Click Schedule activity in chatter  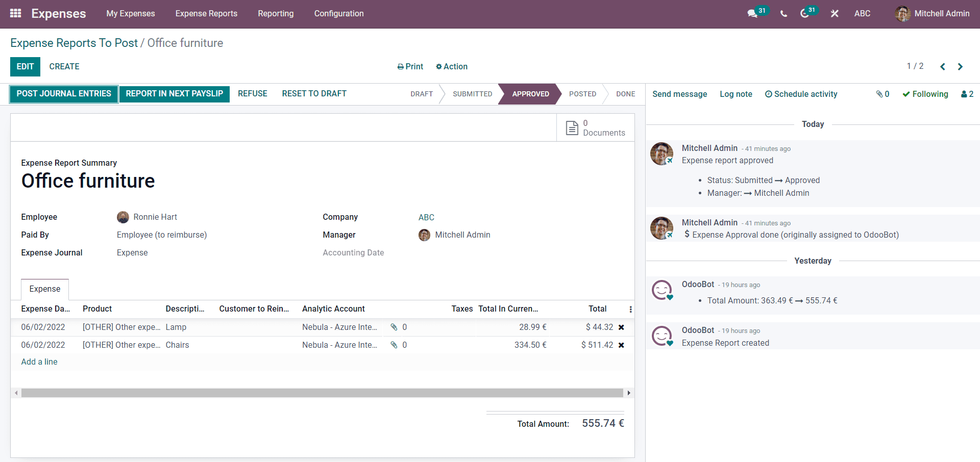(x=801, y=94)
